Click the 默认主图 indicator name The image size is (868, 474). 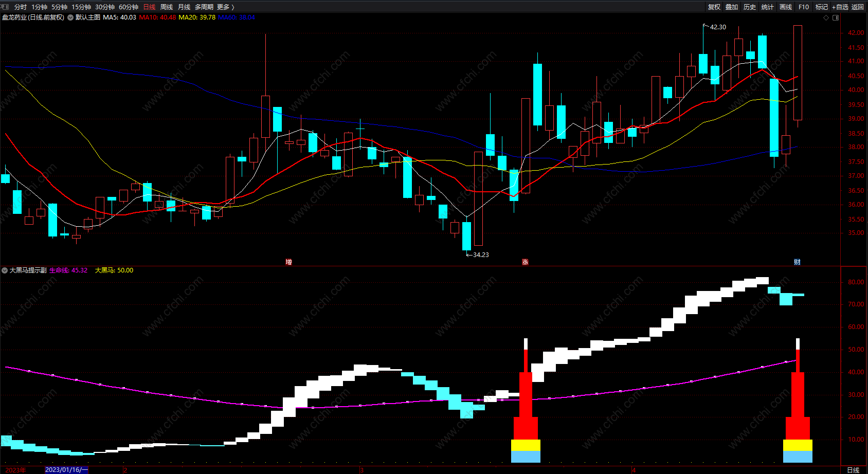88,17
